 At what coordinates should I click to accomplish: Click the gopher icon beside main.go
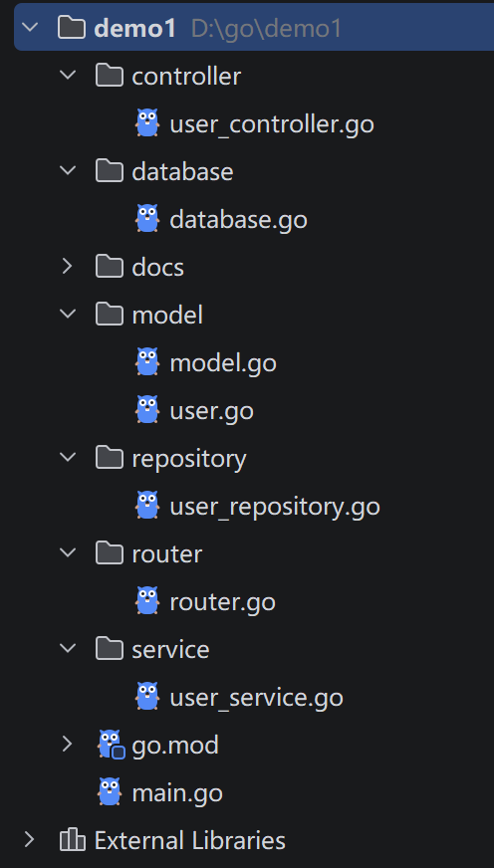[x=110, y=792]
